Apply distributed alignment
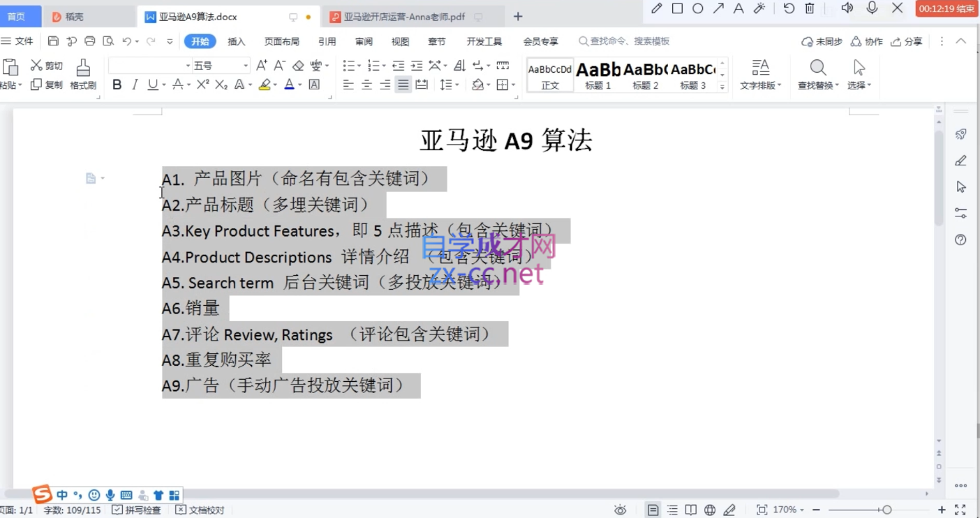Viewport: 980px width, 518px height. [422, 84]
